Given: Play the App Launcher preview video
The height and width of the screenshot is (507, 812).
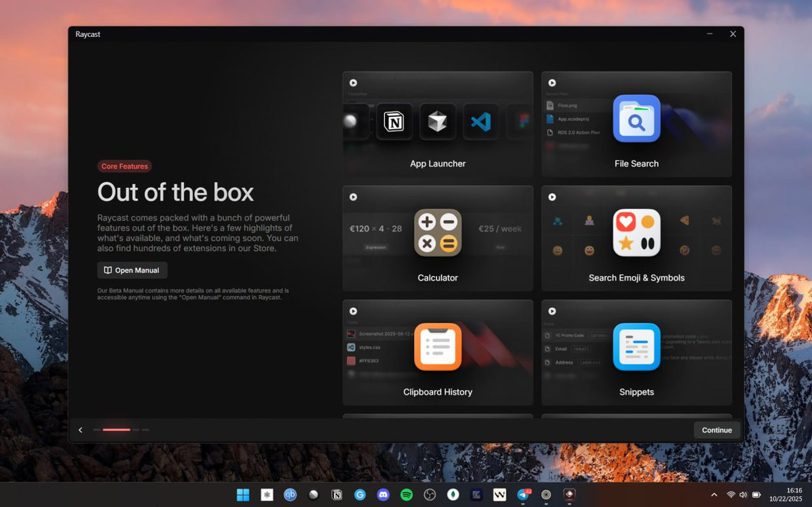Looking at the screenshot, I should (x=353, y=83).
